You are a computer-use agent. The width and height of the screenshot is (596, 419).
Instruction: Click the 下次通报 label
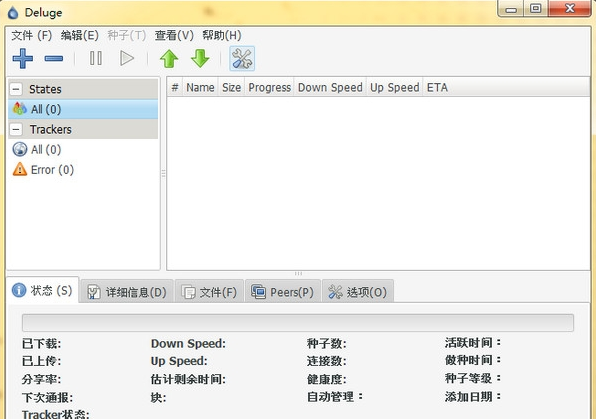48,397
